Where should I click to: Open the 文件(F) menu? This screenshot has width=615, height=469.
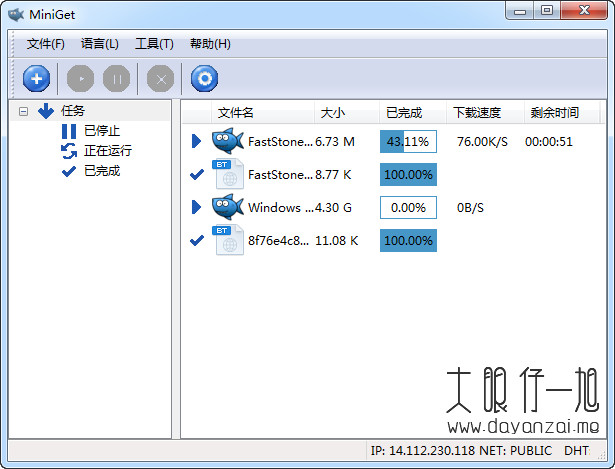pos(45,44)
